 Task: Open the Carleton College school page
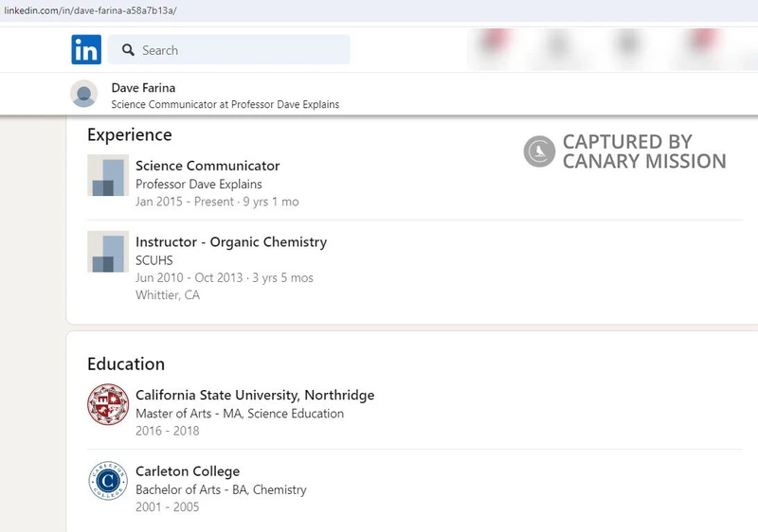pos(188,471)
